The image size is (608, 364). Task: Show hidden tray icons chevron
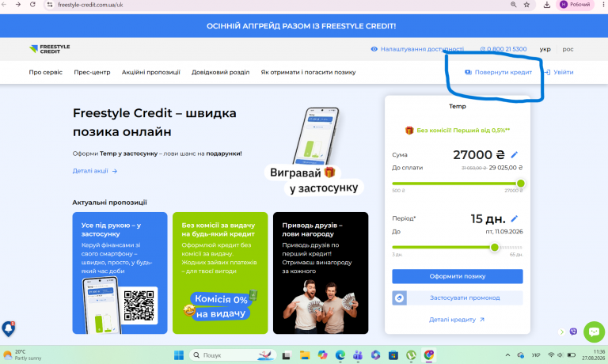tap(507, 355)
